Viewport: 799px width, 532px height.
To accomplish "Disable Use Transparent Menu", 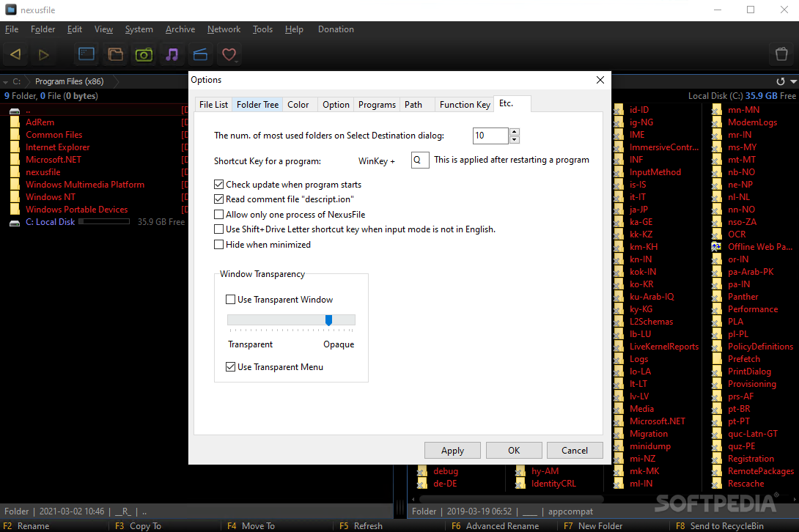I will pos(230,367).
